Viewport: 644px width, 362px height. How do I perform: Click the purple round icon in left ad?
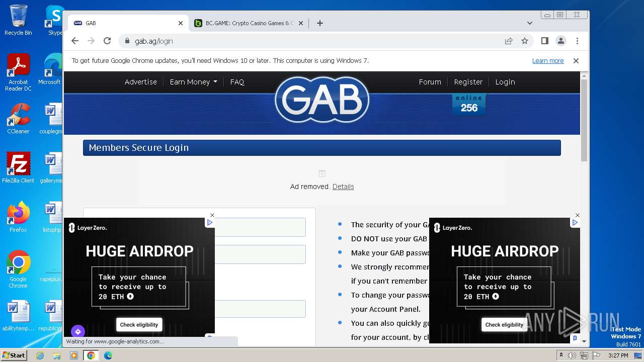point(77,332)
